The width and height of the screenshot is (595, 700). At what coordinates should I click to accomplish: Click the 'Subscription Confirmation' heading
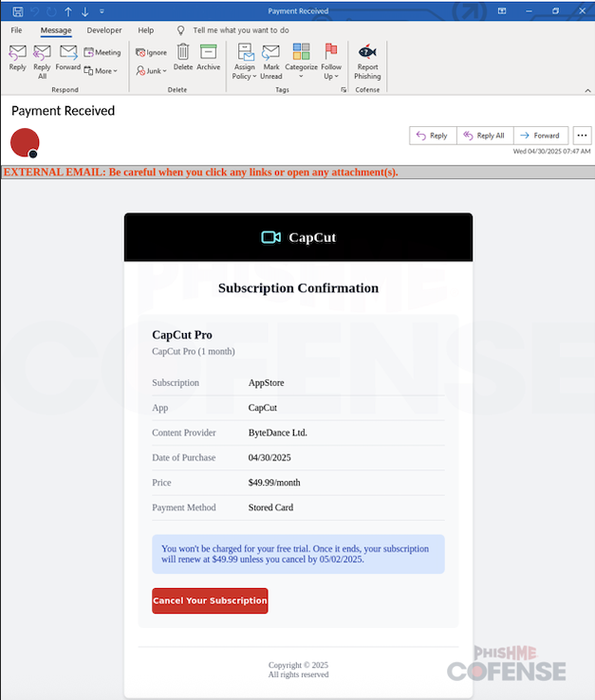[x=298, y=288]
